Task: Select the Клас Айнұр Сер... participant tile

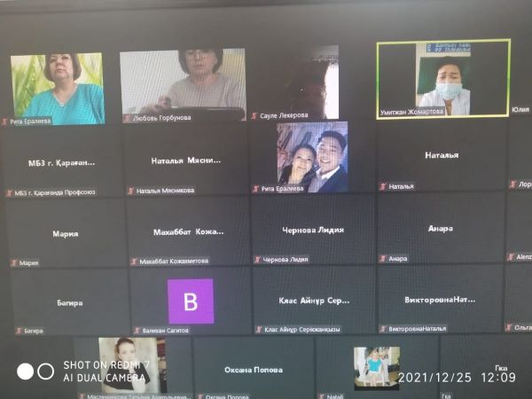Action: pos(313,300)
